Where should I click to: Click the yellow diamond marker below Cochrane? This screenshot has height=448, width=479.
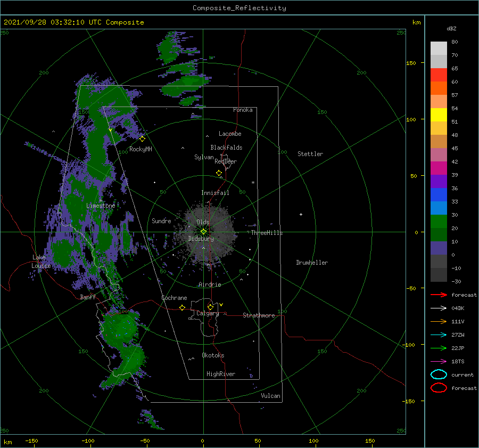click(183, 307)
